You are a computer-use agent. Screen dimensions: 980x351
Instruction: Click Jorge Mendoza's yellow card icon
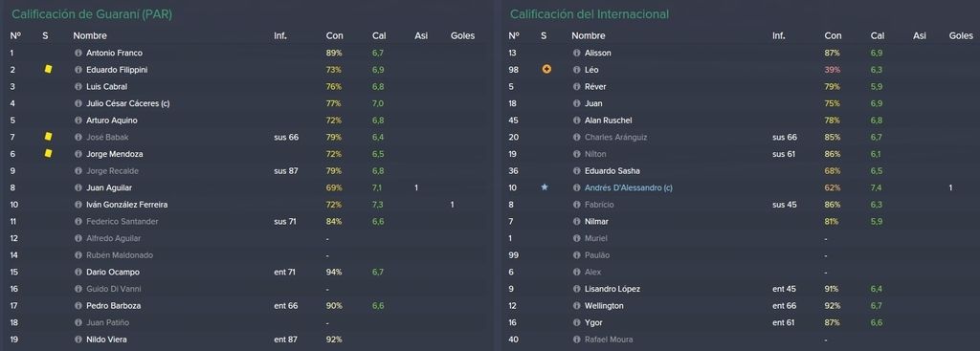click(48, 154)
